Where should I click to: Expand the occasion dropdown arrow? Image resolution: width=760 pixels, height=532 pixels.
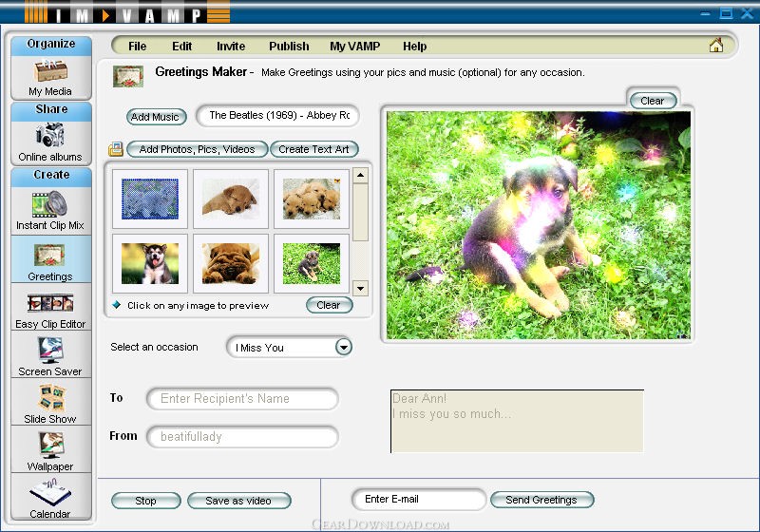[343, 348]
